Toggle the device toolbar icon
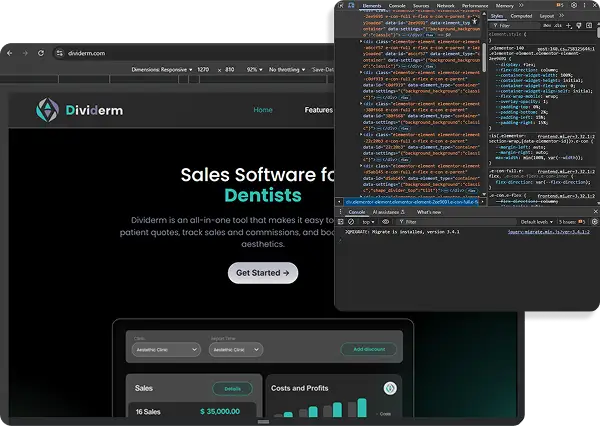 click(x=351, y=5)
